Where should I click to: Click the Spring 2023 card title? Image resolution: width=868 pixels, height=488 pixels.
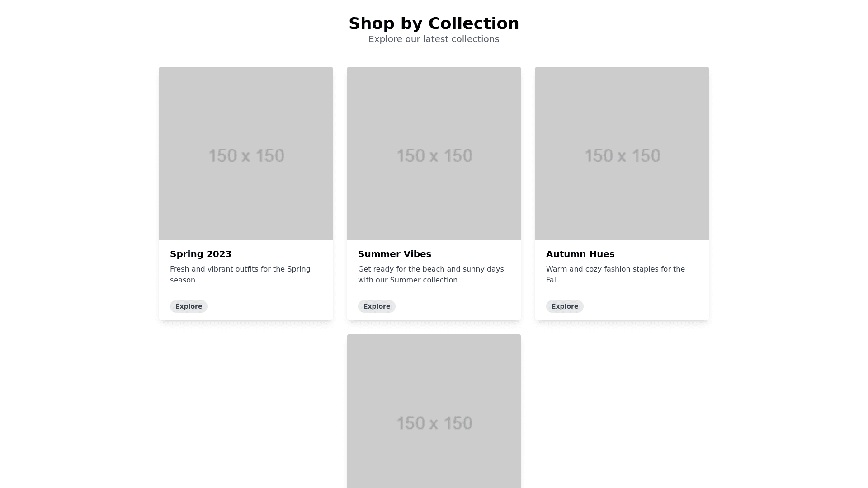(201, 254)
